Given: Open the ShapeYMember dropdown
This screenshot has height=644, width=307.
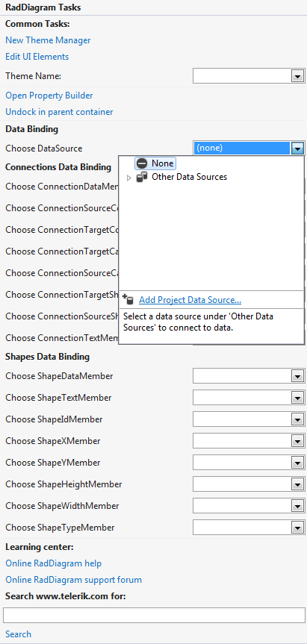Looking at the screenshot, I should pyautogui.click(x=297, y=463).
